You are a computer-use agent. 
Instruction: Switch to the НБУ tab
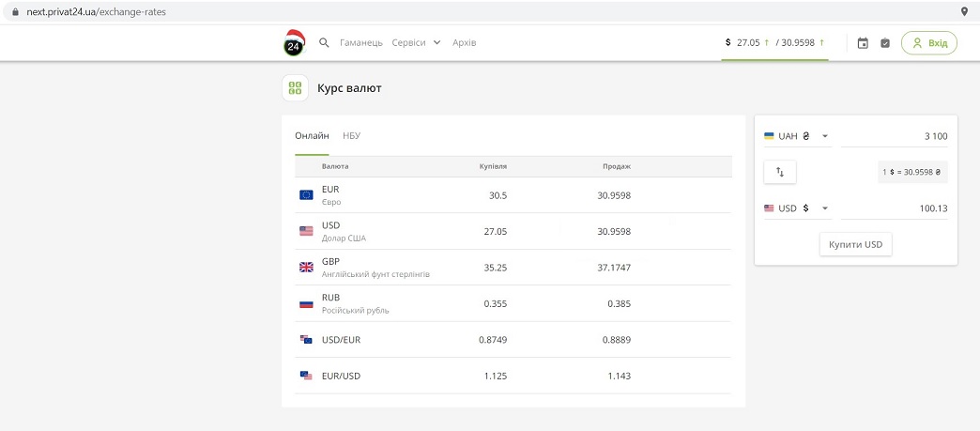click(351, 136)
